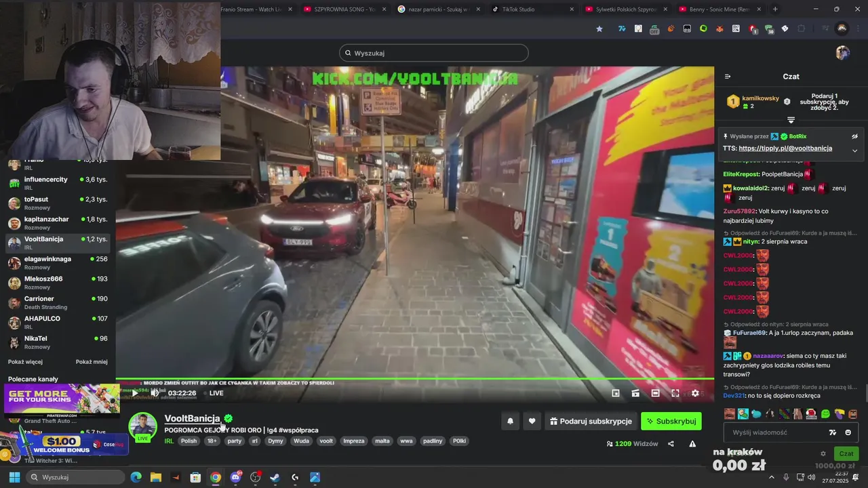Open the Windows Start menu

[14, 477]
